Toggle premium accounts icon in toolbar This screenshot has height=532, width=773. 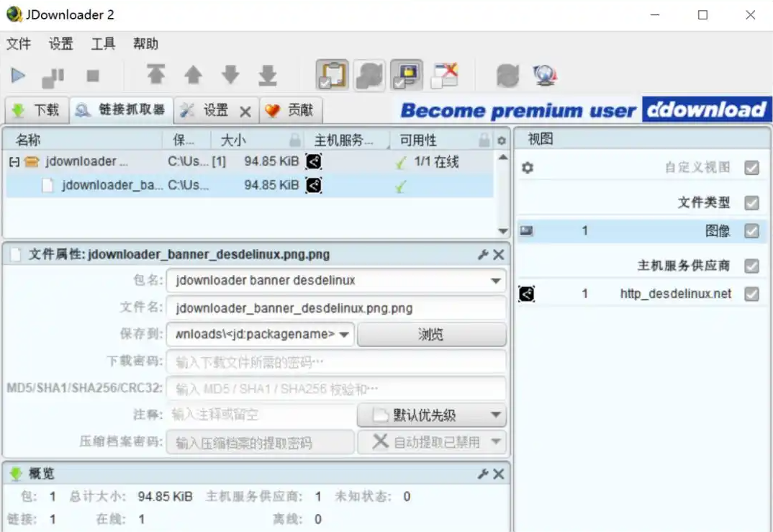pos(407,76)
